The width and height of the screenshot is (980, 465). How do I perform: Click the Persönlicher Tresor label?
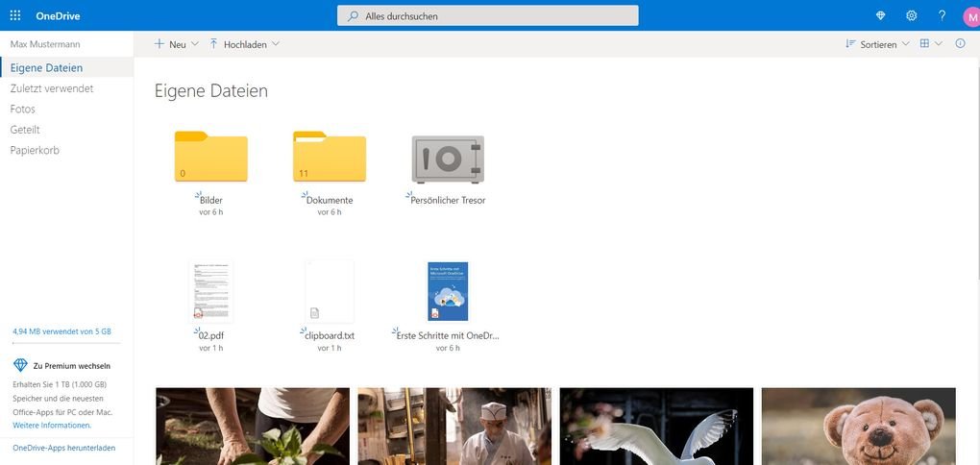coord(448,200)
